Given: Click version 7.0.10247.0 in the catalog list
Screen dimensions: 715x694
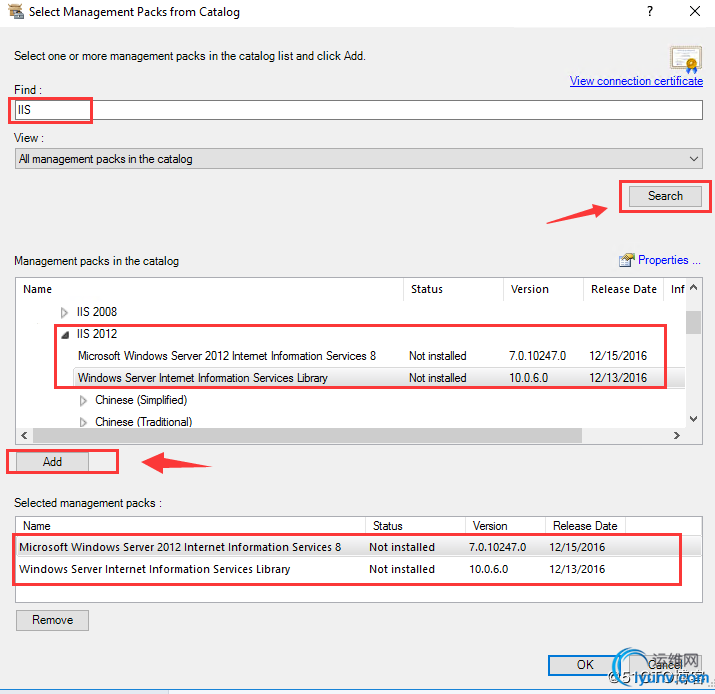Looking at the screenshot, I should (538, 356).
